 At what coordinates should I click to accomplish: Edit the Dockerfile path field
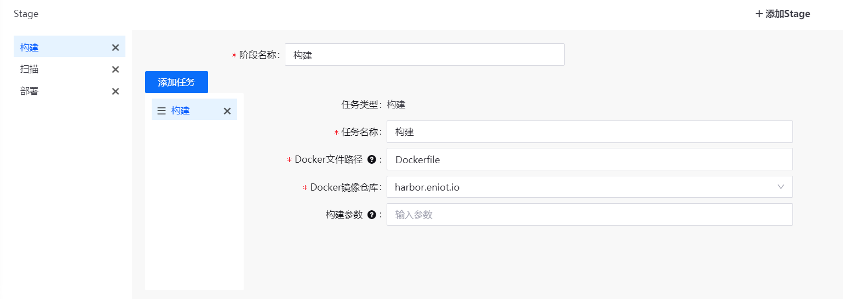[x=589, y=159]
